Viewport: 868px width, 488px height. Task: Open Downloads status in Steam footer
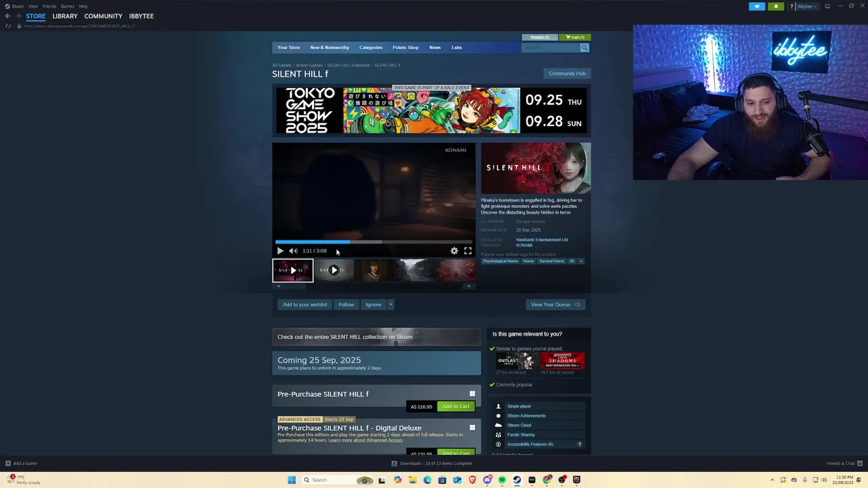pos(432,464)
